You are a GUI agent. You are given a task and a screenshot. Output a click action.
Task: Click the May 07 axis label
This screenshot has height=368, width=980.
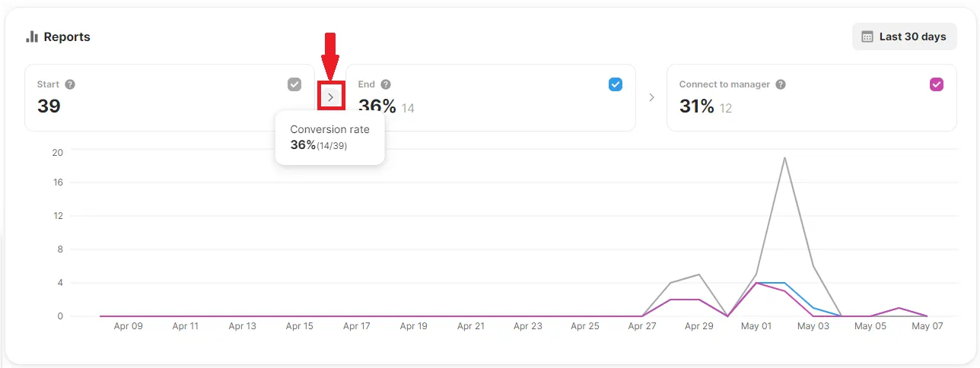coord(928,326)
